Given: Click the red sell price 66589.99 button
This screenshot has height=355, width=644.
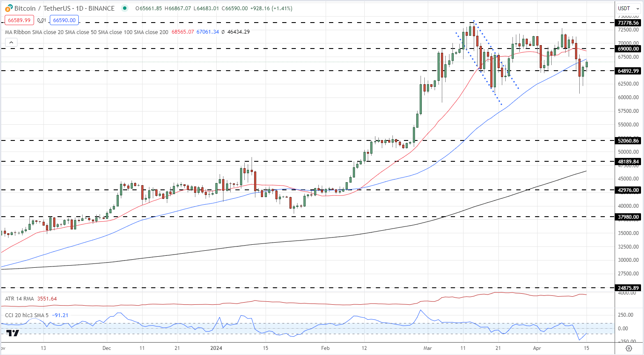Looking at the screenshot, I should point(19,20).
